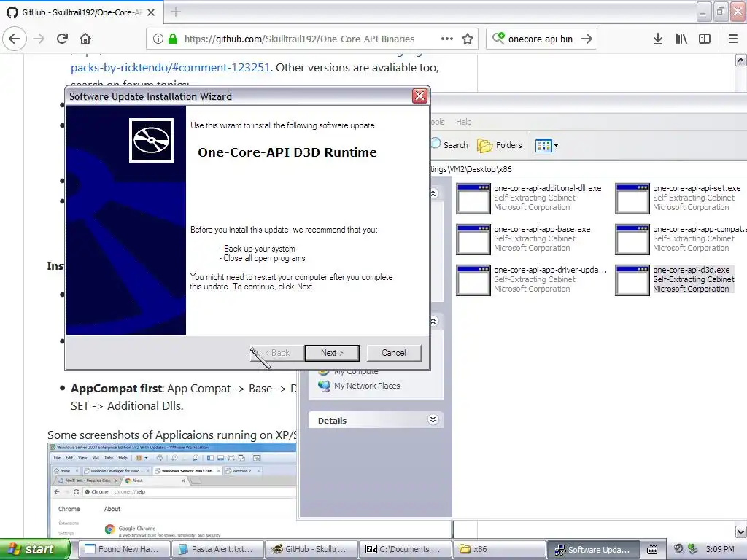Screen dimensions: 747x560
Task: Open the Firefox downloads panel
Action: click(658, 39)
